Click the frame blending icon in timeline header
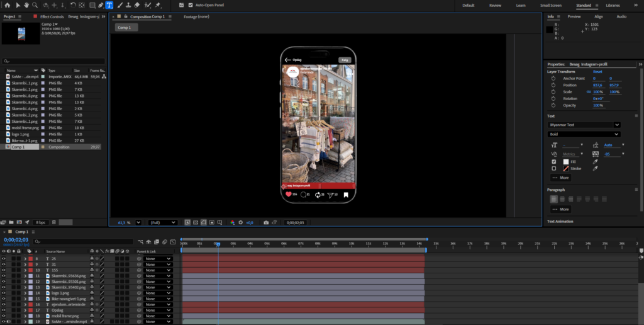The width and height of the screenshot is (644, 325). pyautogui.click(x=157, y=242)
